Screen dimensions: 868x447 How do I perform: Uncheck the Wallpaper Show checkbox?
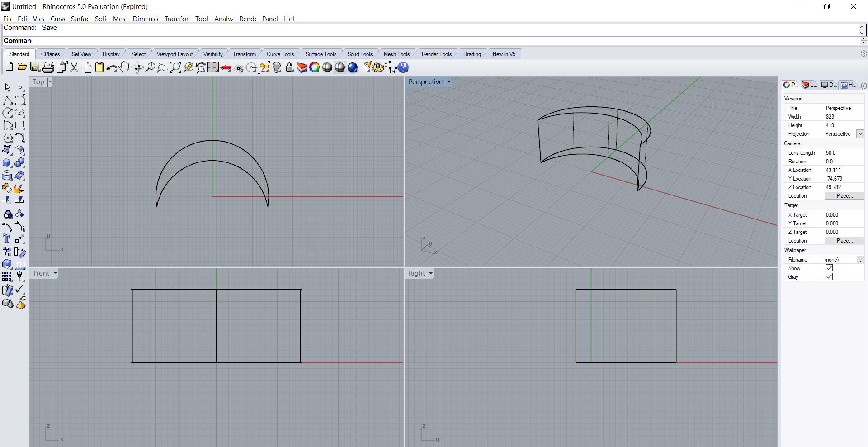click(x=829, y=268)
